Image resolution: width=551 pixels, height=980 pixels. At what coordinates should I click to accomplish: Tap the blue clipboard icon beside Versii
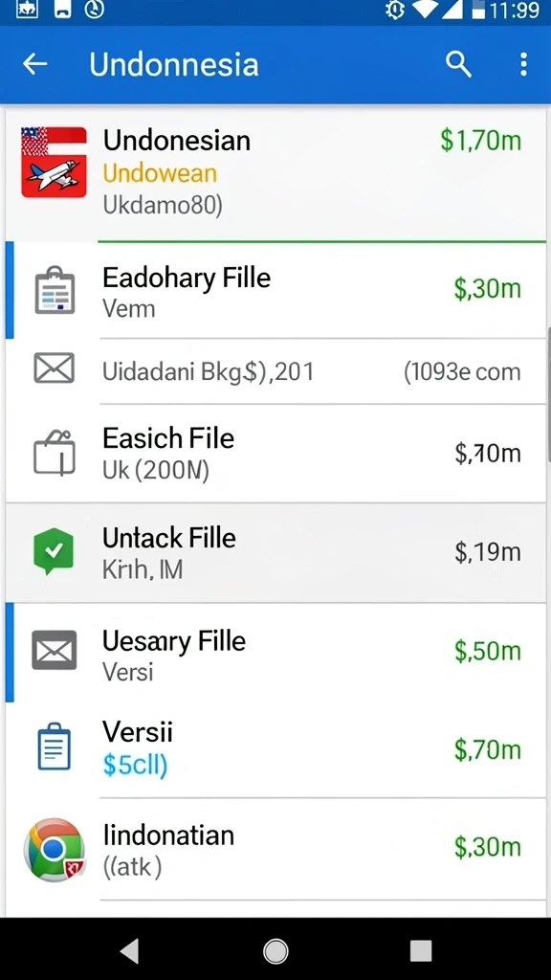point(55,746)
